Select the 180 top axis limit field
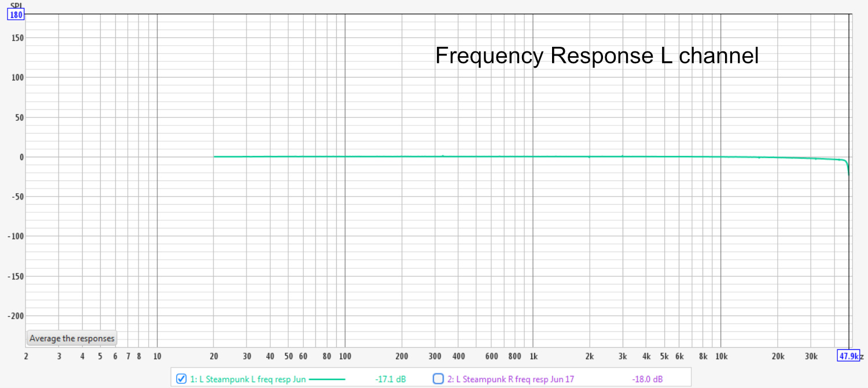 click(x=16, y=14)
